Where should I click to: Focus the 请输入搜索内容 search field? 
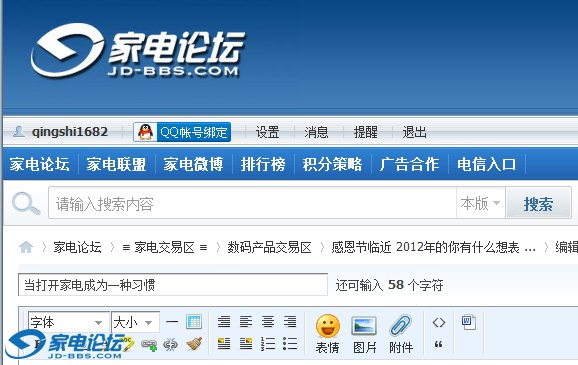pos(253,203)
